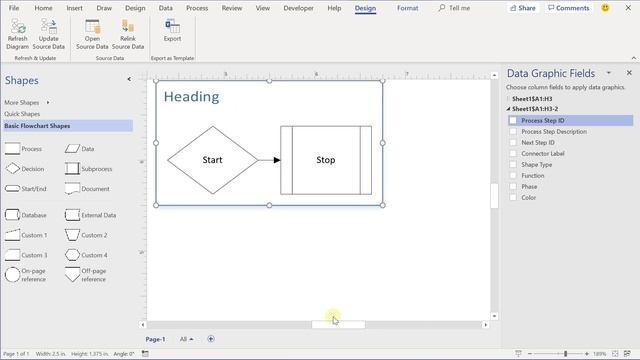
Task: Switch to the Insert tab
Action: pos(74,8)
